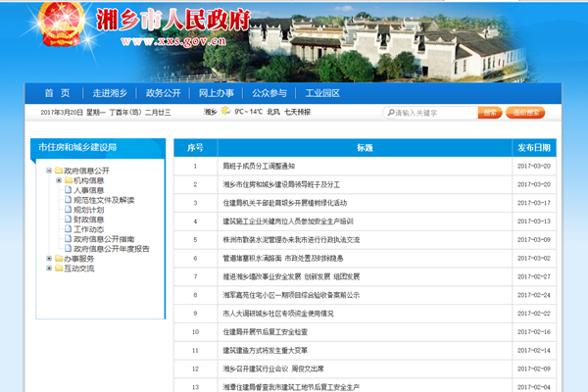
Task: Click the magnifier icon in the search box
Action: tap(391, 113)
